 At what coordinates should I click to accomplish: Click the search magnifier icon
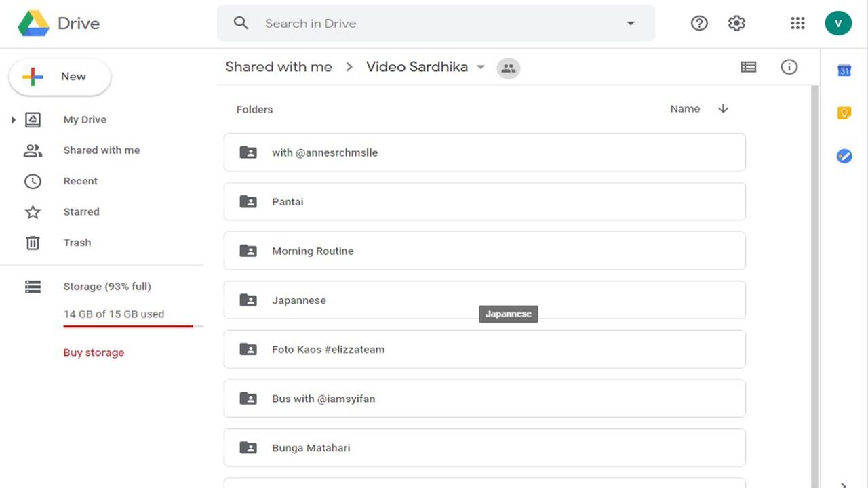click(x=241, y=23)
